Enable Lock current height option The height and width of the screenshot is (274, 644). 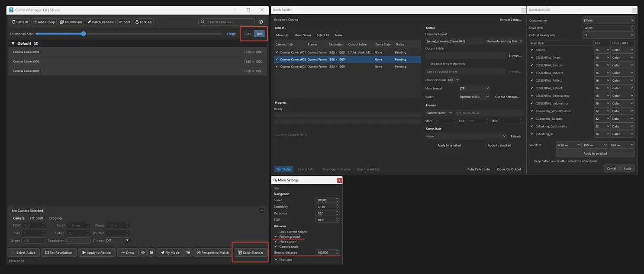(x=276, y=232)
